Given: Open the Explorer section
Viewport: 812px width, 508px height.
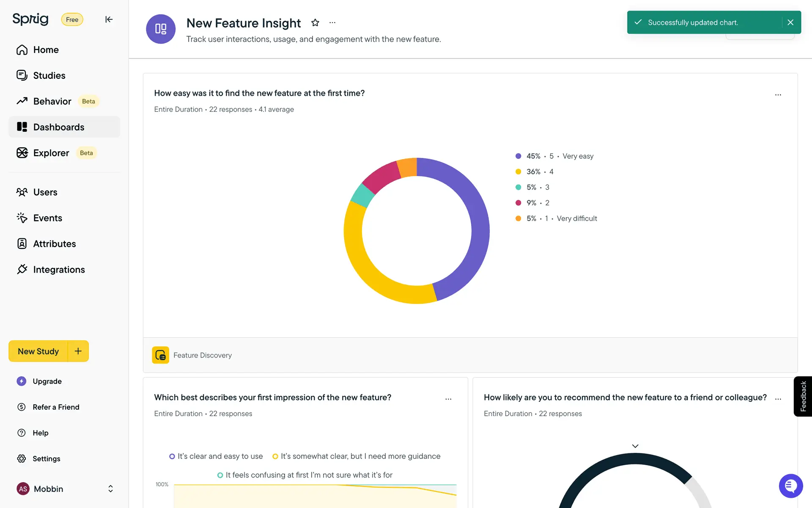Looking at the screenshot, I should pos(51,153).
